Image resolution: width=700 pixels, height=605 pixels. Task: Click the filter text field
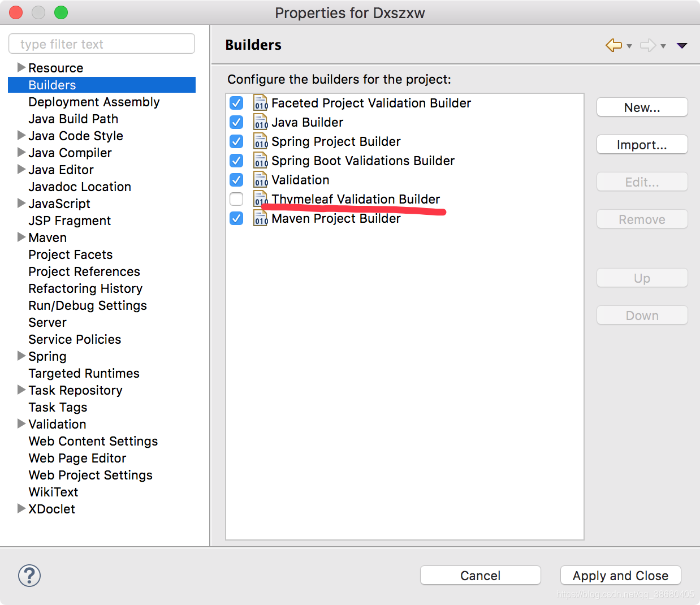[102, 44]
